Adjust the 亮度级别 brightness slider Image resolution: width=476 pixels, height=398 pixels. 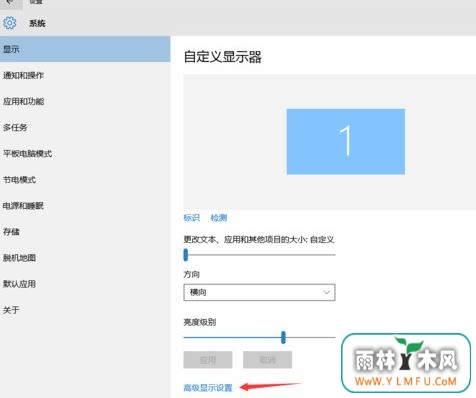[259, 337]
